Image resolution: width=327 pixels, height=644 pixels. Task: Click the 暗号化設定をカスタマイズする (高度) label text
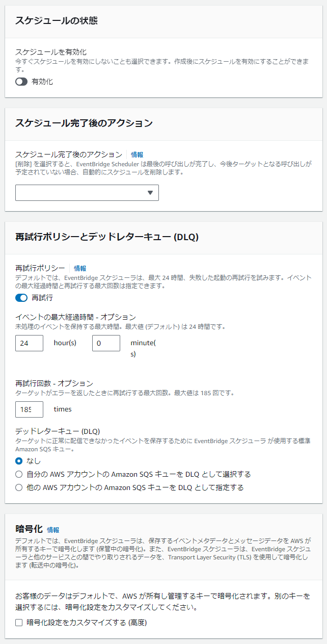coord(87,623)
